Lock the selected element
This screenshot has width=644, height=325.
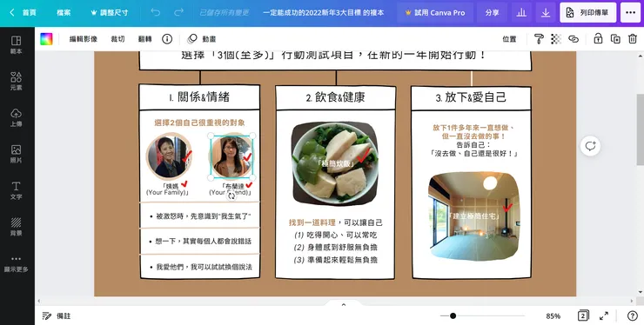coord(598,39)
